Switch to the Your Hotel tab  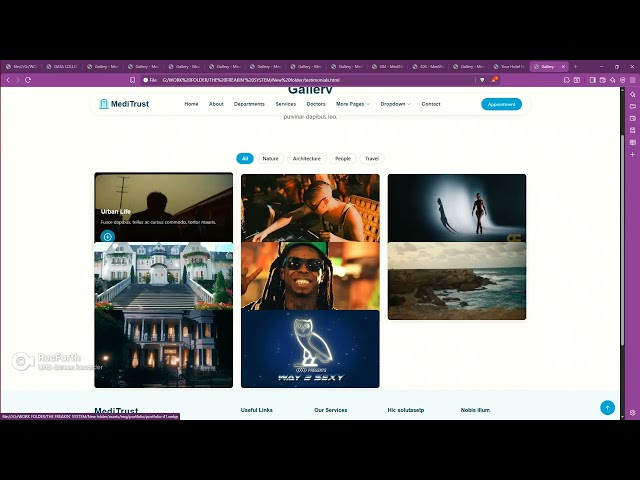coord(509,67)
